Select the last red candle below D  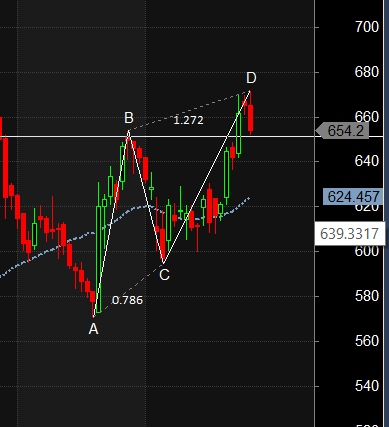[x=250, y=118]
